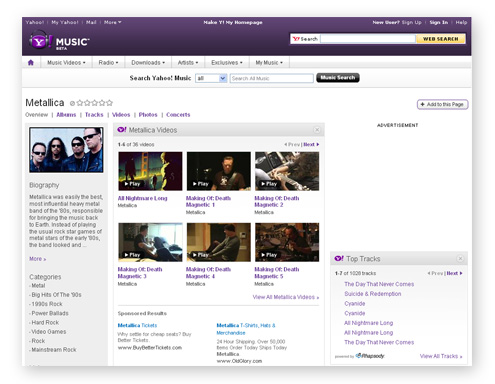Click the home icon in navigation bar
This screenshot has width=495, height=384.
(x=31, y=62)
